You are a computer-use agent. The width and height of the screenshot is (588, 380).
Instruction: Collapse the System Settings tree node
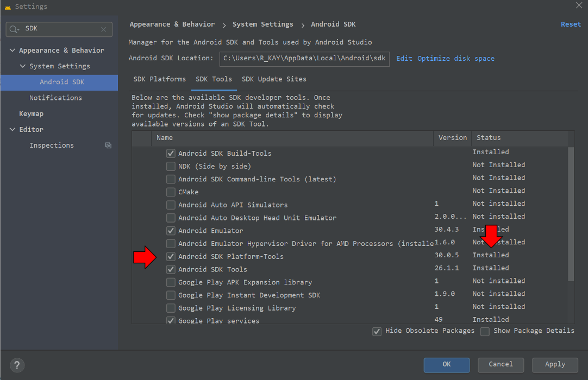tap(23, 66)
